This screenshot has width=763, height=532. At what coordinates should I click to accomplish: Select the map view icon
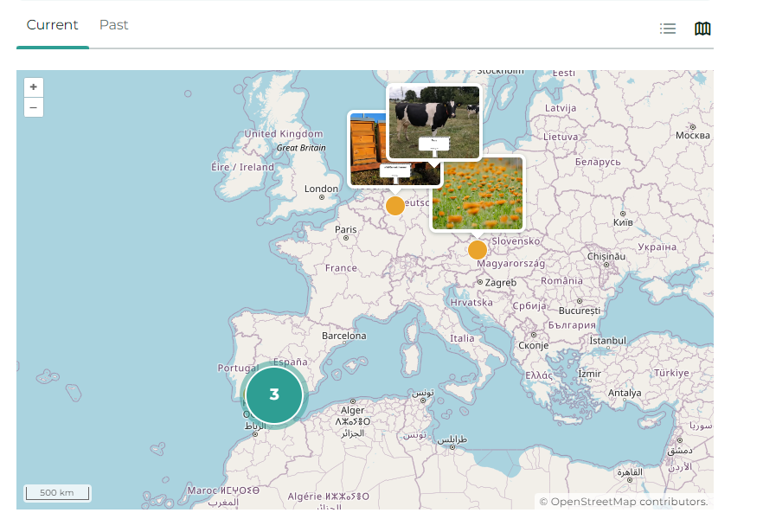coord(702,29)
